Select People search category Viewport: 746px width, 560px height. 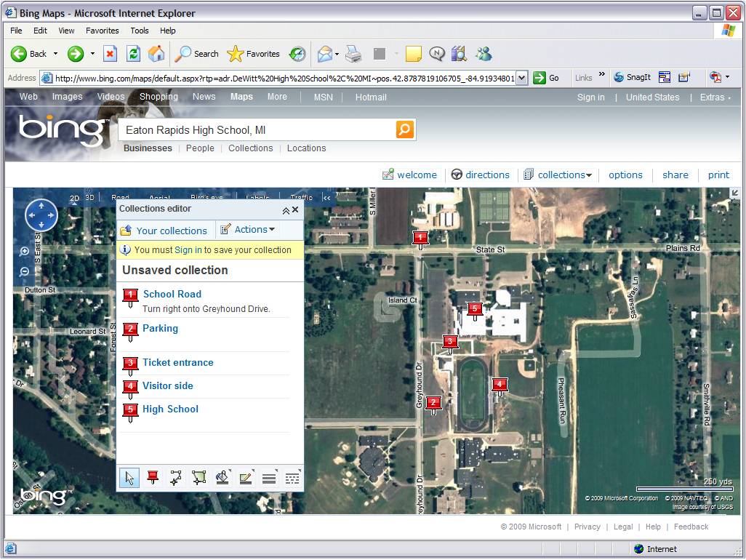[x=200, y=148]
